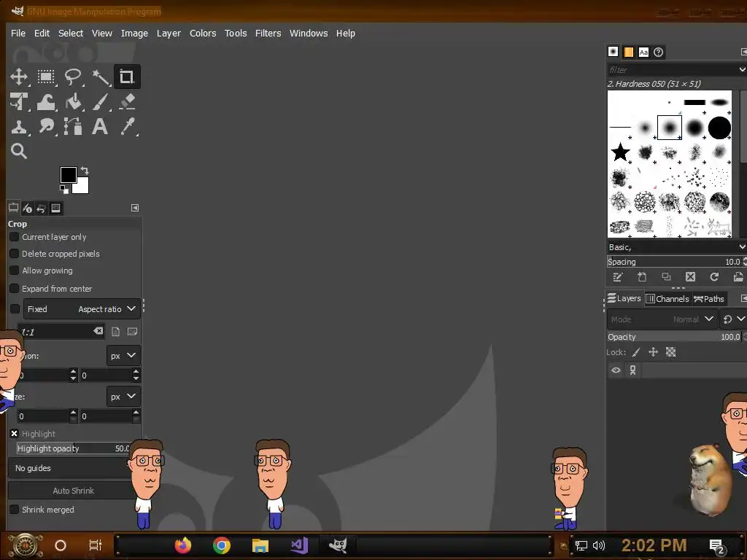Select the Clone stamp tool
The height and width of the screenshot is (560, 747).
[19, 127]
